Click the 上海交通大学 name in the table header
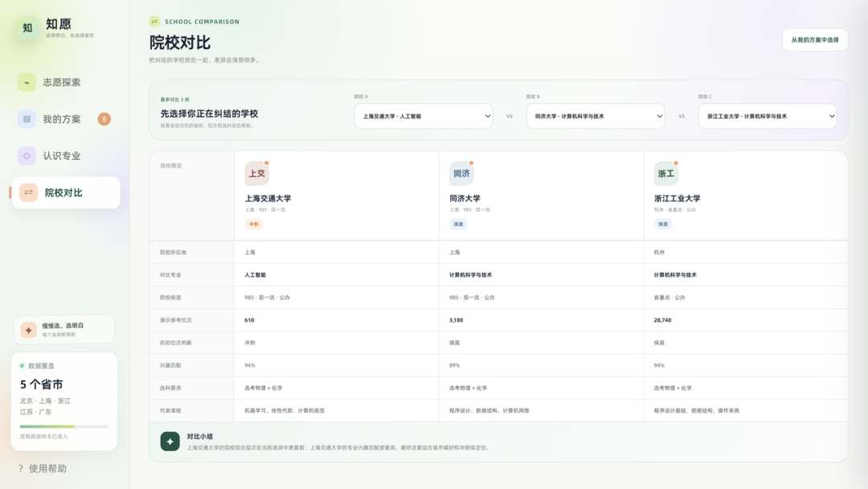Screen dimensions: 868x489 (x=268, y=199)
